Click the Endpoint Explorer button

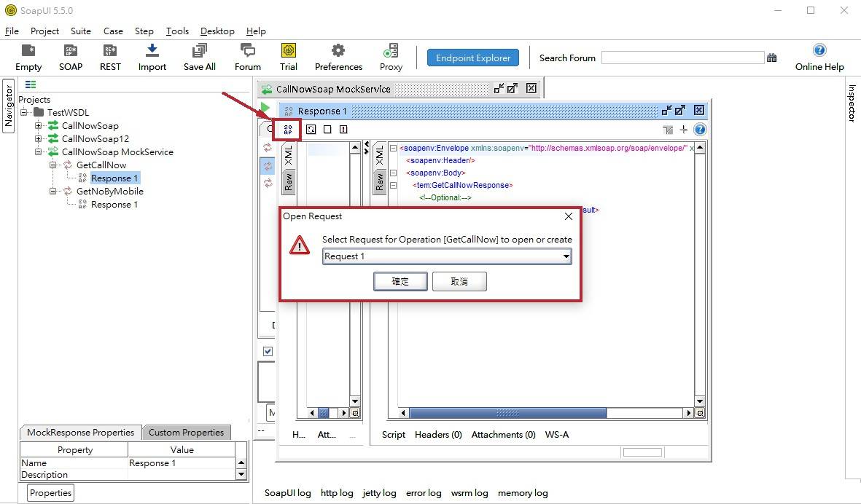click(x=472, y=58)
